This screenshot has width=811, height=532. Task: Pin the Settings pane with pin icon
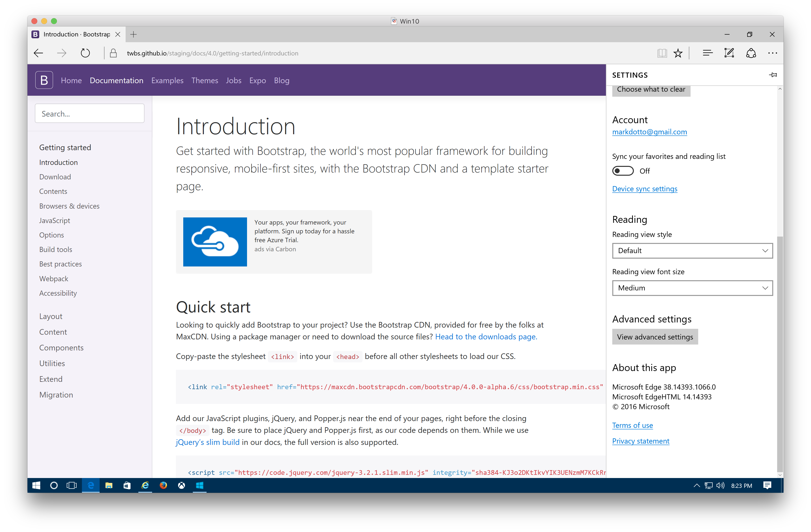(772, 75)
